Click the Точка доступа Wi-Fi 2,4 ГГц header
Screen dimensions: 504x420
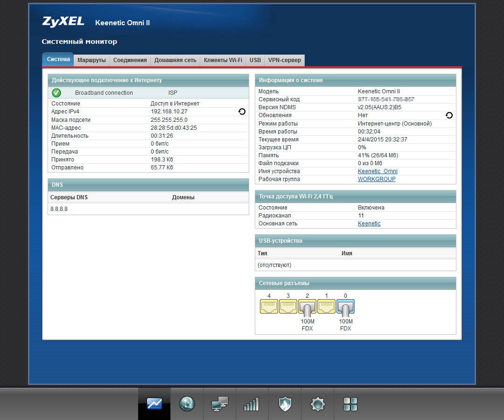356,196
